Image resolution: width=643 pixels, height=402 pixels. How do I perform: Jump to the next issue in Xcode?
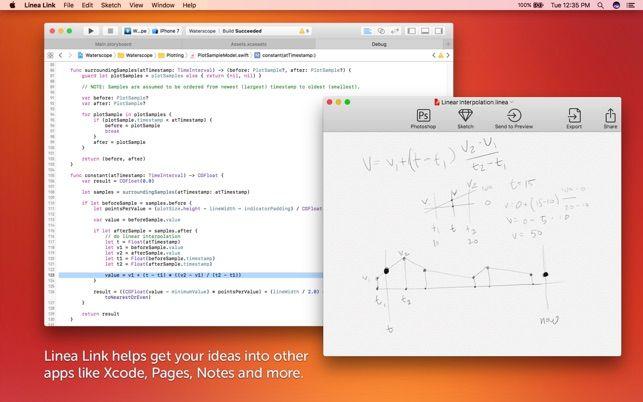click(x=448, y=55)
